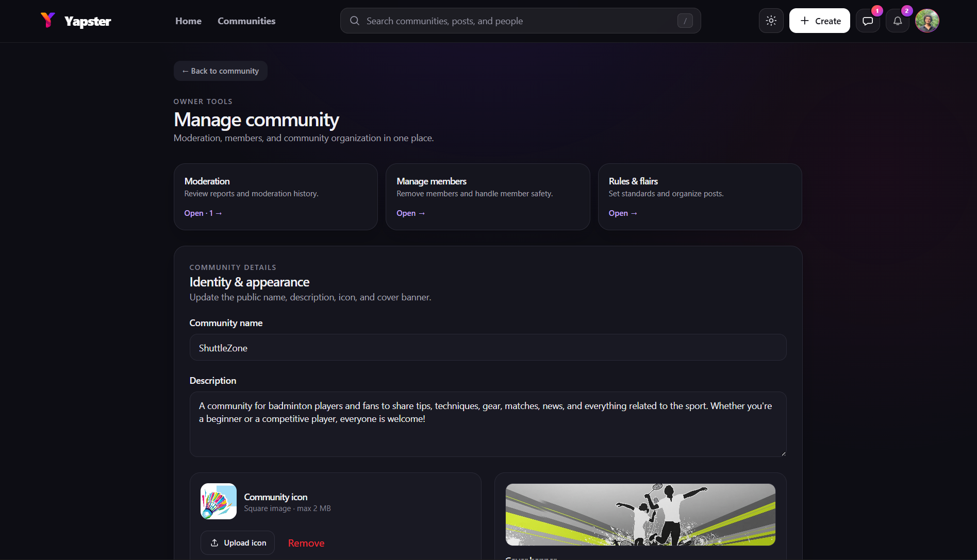Click the Rules & flairs card heading
Screen dimensions: 977x560
pyautogui.click(x=633, y=181)
